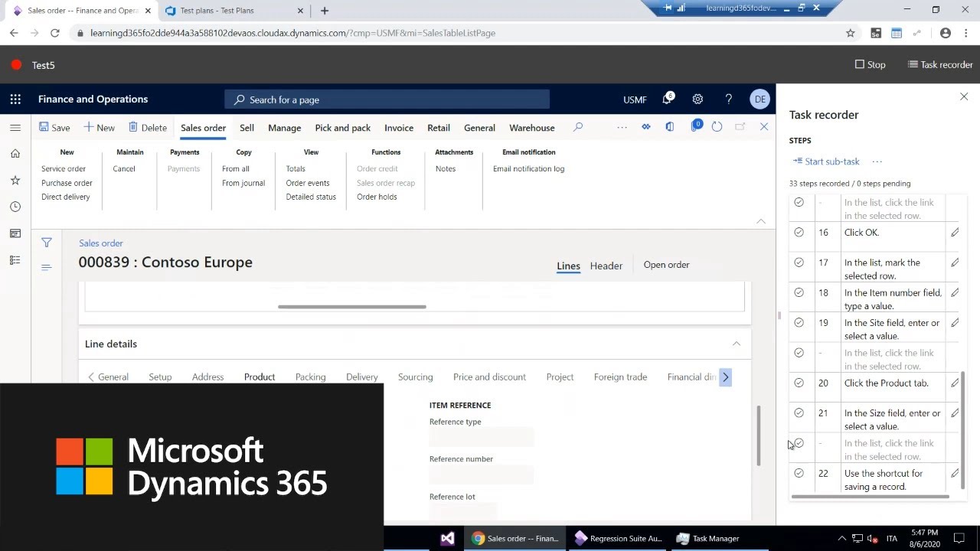Go to Home in the sidebar

point(15,154)
